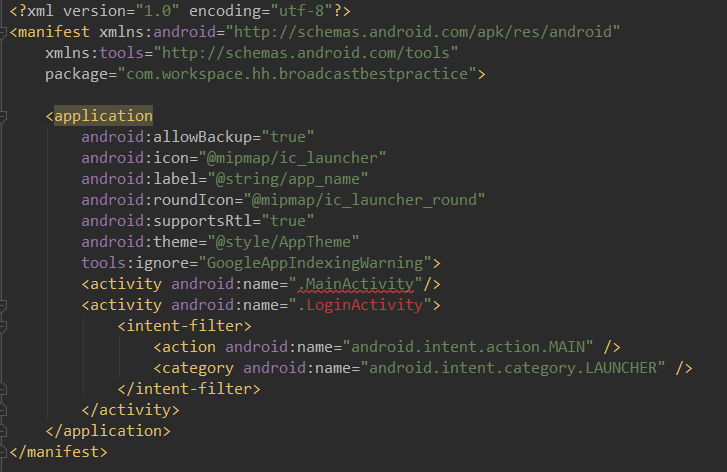Screen dimensions: 727x472
Task: Click the GoogleAppIndexingWarning string
Action: point(315,263)
